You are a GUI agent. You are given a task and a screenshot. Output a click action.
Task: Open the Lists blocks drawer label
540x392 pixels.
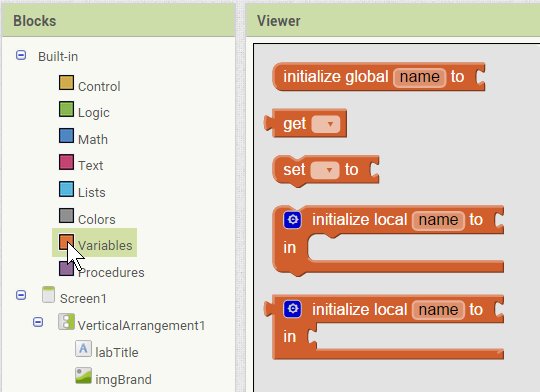tap(92, 193)
